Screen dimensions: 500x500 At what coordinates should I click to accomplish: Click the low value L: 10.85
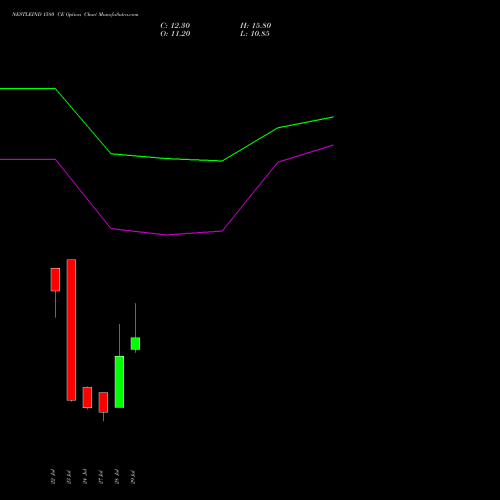point(255,34)
